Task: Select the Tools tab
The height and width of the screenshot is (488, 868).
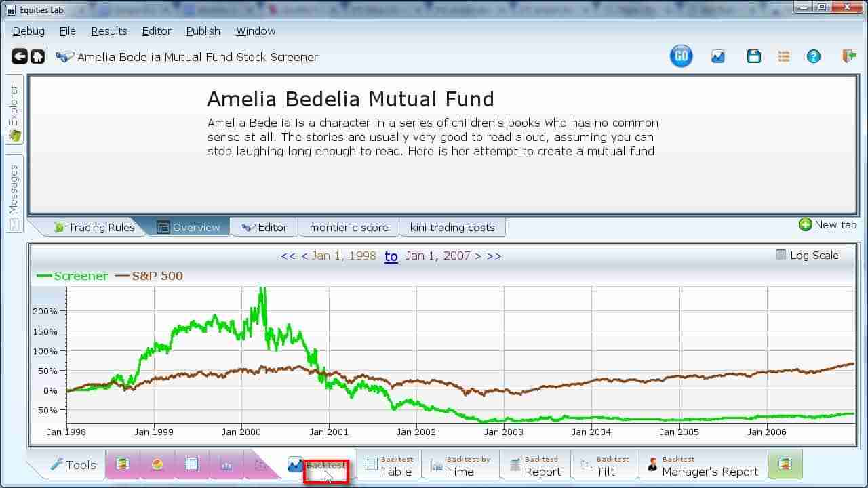Action: click(x=72, y=465)
